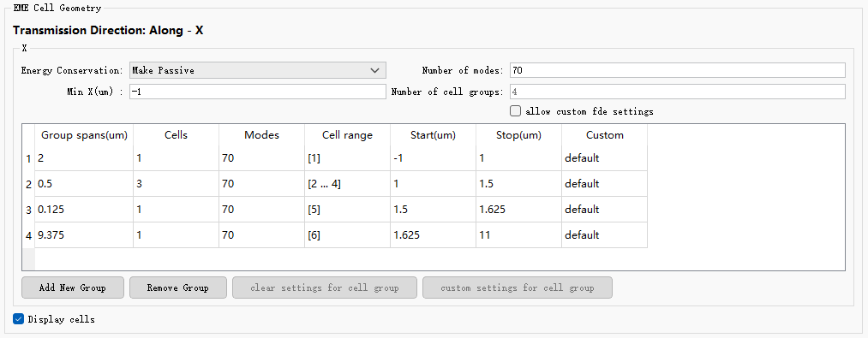This screenshot has width=868, height=338.
Task: Select Custom default cell in row 3
Action: pos(604,210)
